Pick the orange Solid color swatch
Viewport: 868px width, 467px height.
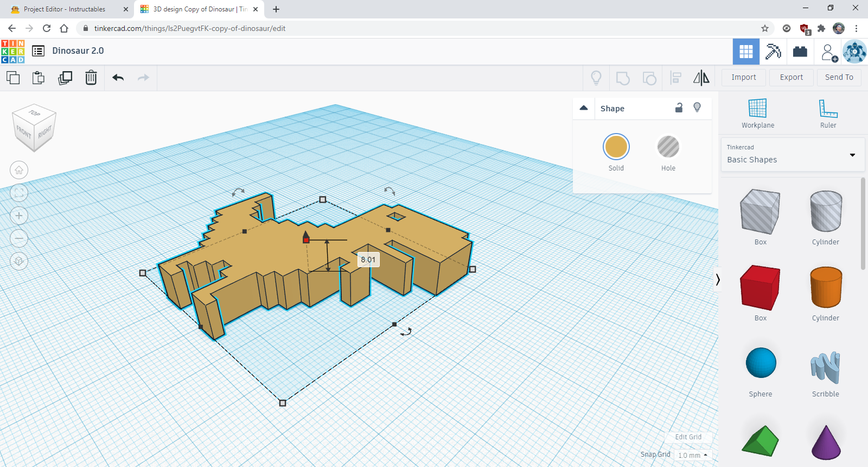click(x=616, y=147)
